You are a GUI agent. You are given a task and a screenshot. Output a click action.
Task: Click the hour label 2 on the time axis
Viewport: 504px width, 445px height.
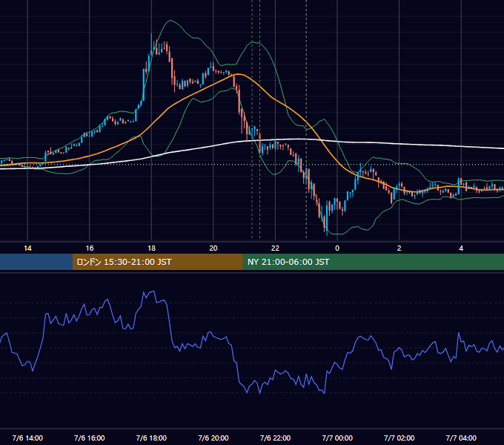click(x=399, y=248)
